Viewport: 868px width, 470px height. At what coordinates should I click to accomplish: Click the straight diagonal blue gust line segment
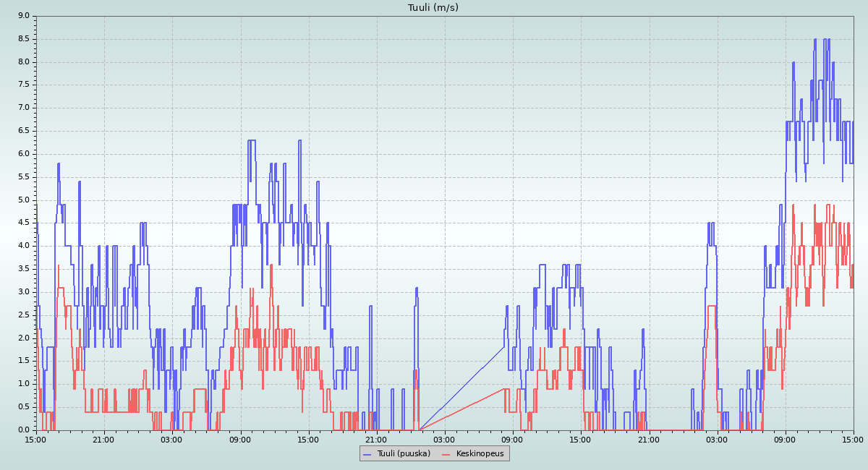click(x=462, y=388)
